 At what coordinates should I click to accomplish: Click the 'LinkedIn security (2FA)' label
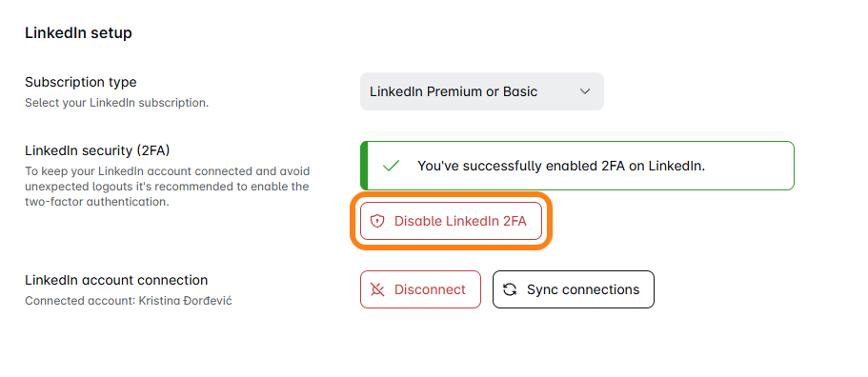(97, 149)
